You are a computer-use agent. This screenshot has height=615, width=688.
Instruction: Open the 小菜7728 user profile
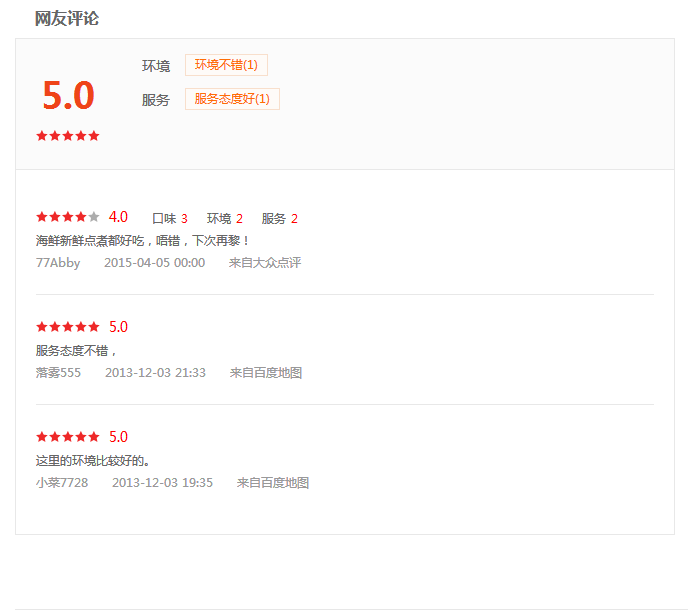click(62, 483)
